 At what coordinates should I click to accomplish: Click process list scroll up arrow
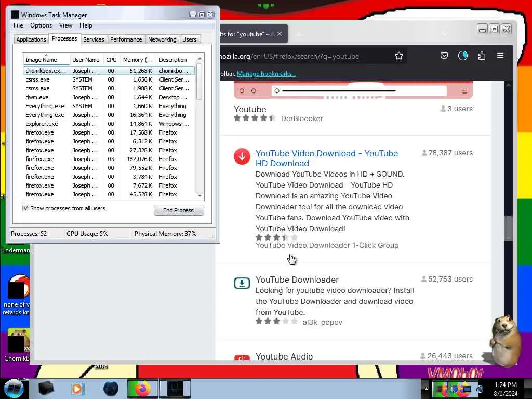click(x=199, y=59)
